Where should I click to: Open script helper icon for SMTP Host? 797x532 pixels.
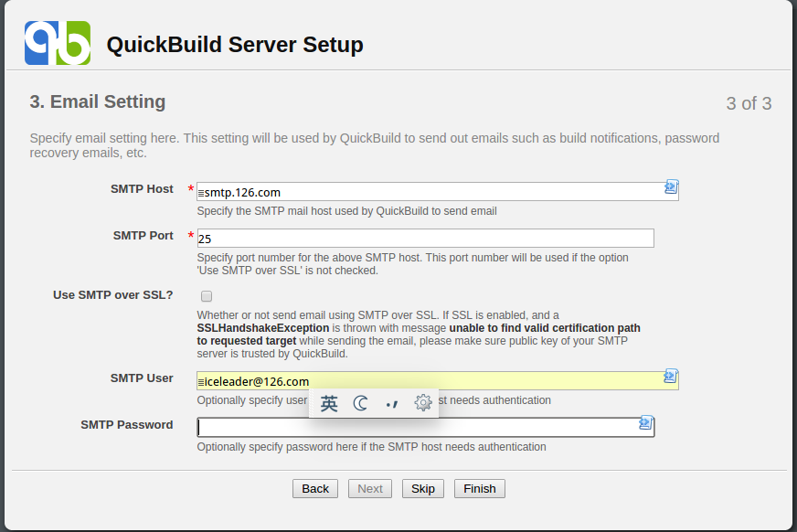(671, 187)
